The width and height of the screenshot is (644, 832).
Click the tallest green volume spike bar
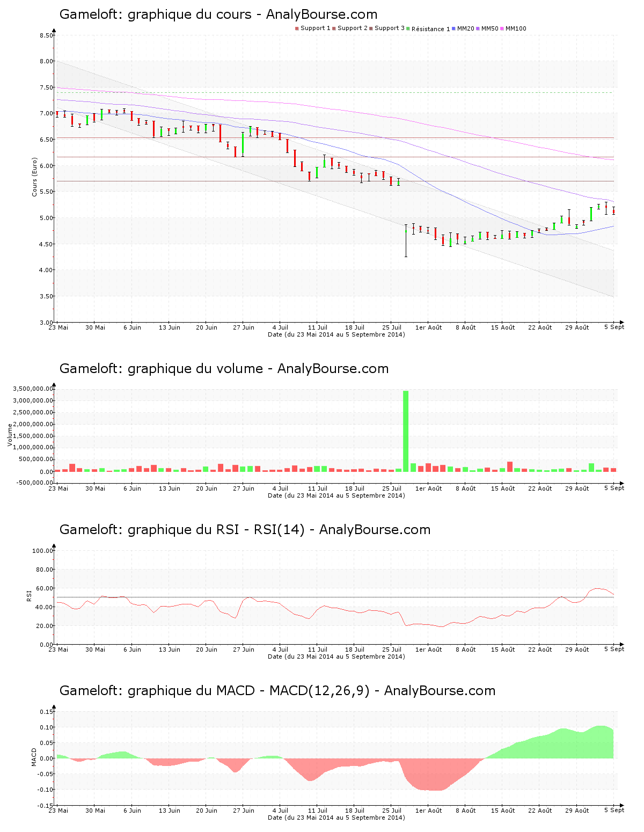tap(406, 431)
